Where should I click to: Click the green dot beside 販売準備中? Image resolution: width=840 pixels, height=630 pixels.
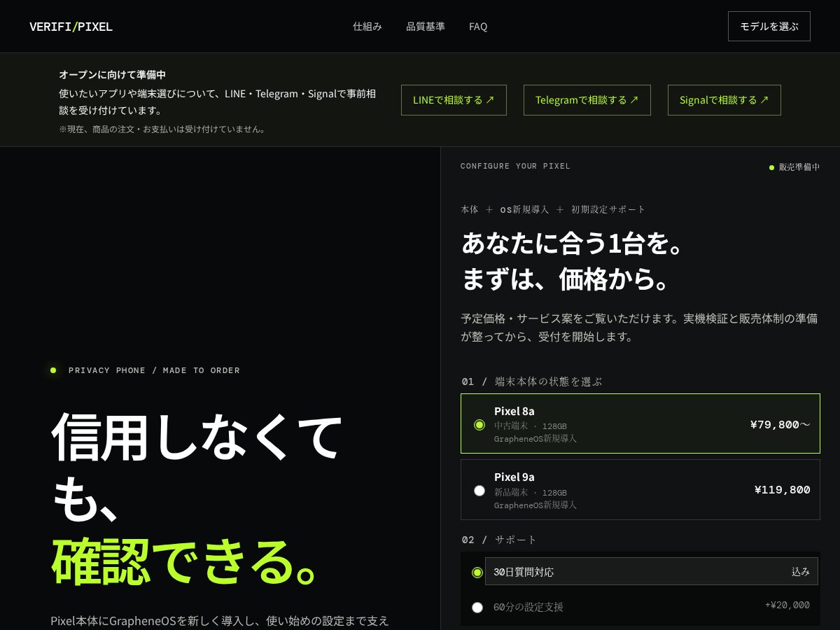click(771, 167)
